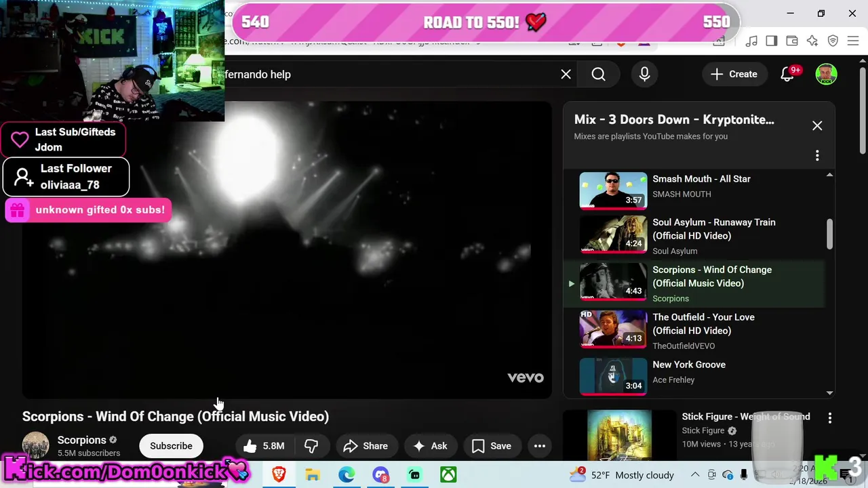Open Brave music note playlist icon
Viewport: 868px width, 488px height.
tap(751, 41)
